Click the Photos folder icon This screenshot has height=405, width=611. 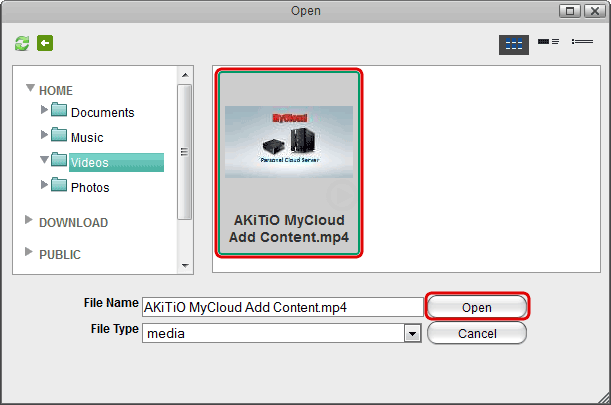[x=59, y=186]
